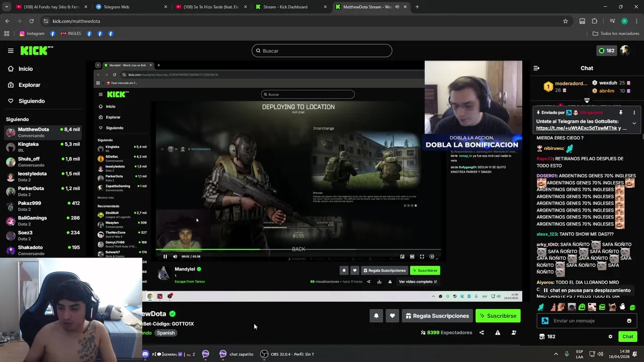This screenshot has height=362, width=644.
Task: Show hidden system tray icons
Action: (x=556, y=354)
